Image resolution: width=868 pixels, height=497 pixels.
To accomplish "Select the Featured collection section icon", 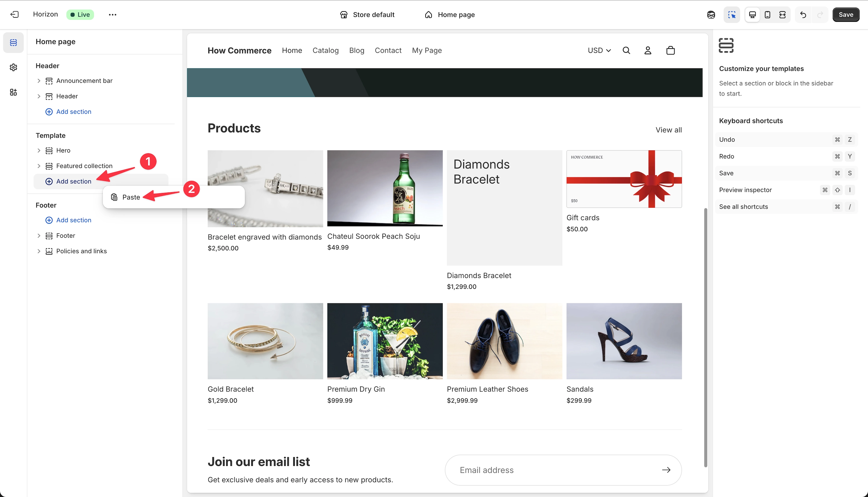I will pos(49,166).
